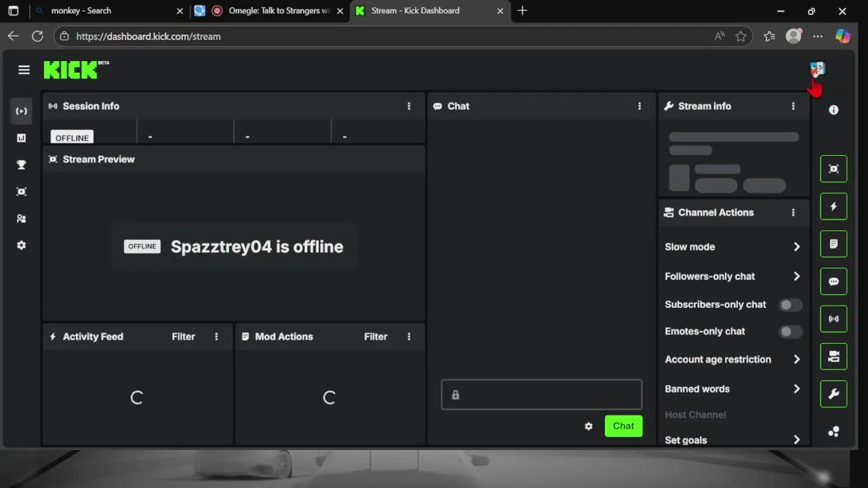Refresh the browser page
Screen dimensions: 868x488
(x=37, y=37)
